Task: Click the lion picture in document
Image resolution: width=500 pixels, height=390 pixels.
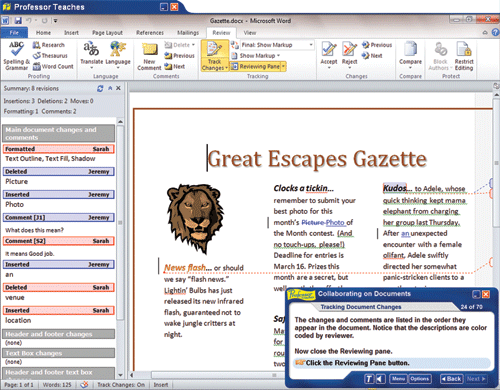Action: 195,218
